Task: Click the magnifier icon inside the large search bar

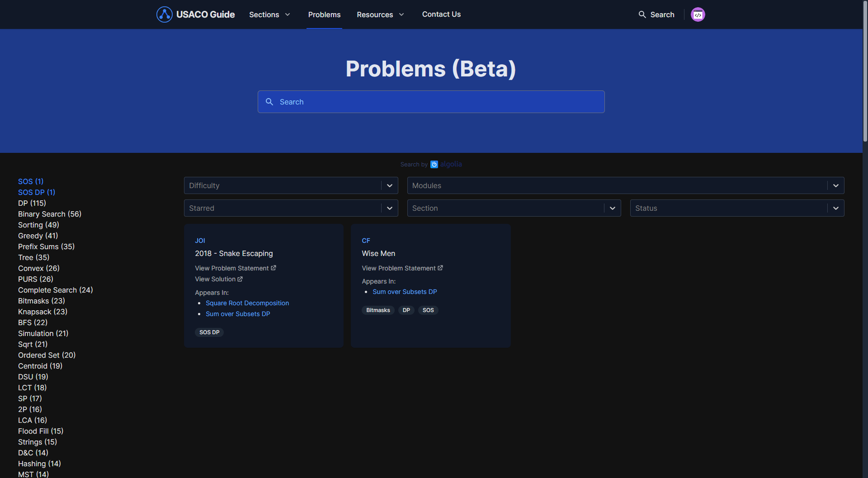Action: coord(270,102)
